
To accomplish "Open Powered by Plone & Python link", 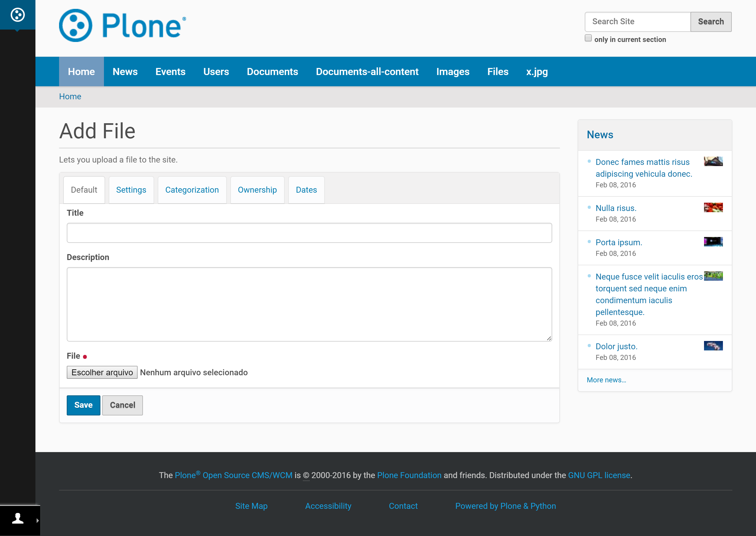I will coord(505,506).
